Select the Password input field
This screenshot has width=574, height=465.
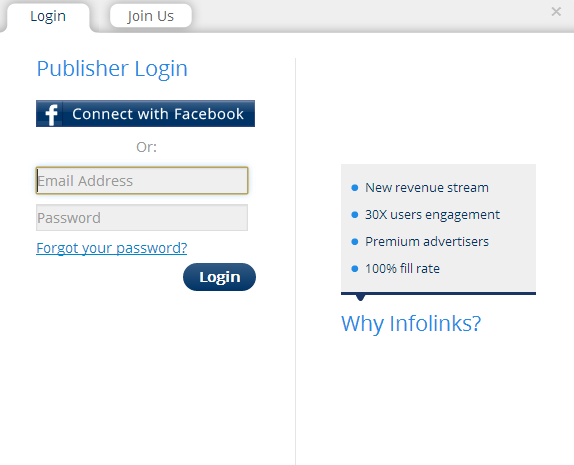pyautogui.click(x=142, y=218)
